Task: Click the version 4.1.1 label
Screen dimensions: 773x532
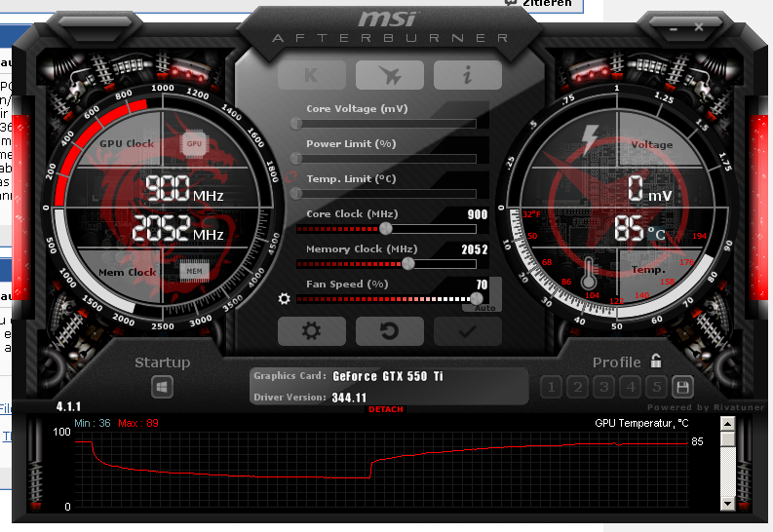Action: coord(68,406)
